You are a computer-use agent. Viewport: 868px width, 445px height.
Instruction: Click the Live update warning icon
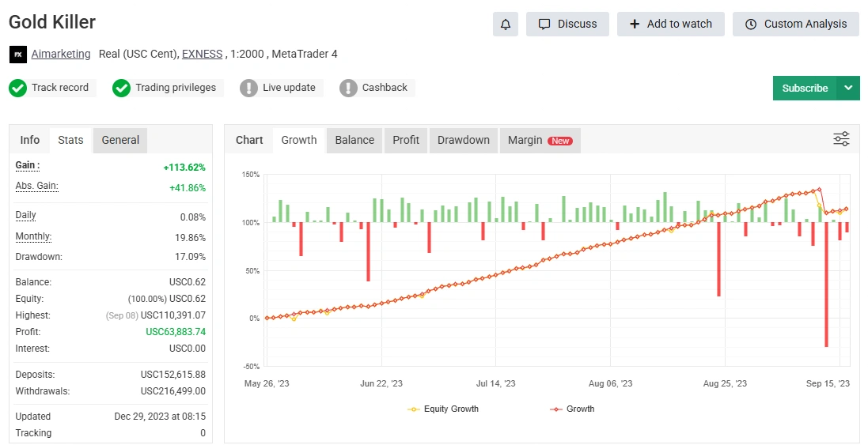(249, 88)
